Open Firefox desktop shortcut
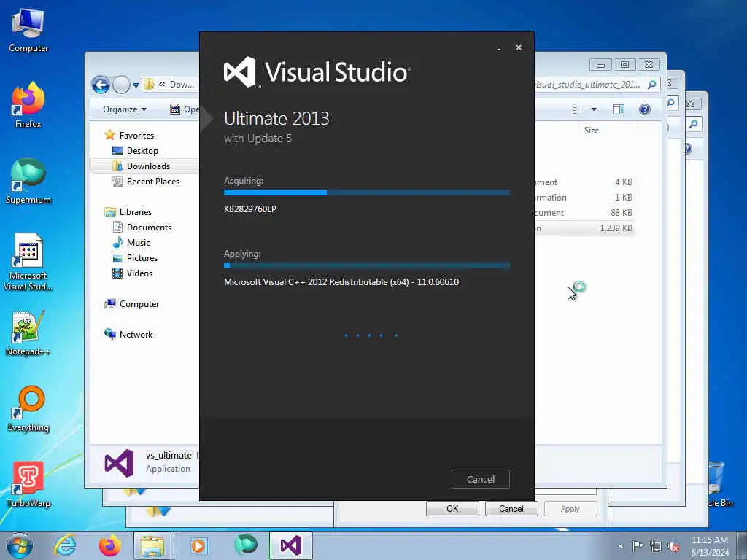 [28, 105]
